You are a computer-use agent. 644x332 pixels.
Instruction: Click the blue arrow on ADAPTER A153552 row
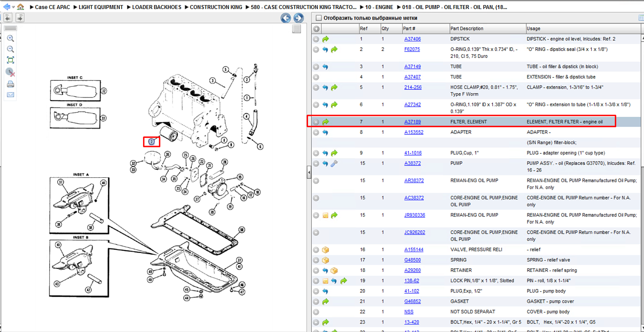(325, 132)
